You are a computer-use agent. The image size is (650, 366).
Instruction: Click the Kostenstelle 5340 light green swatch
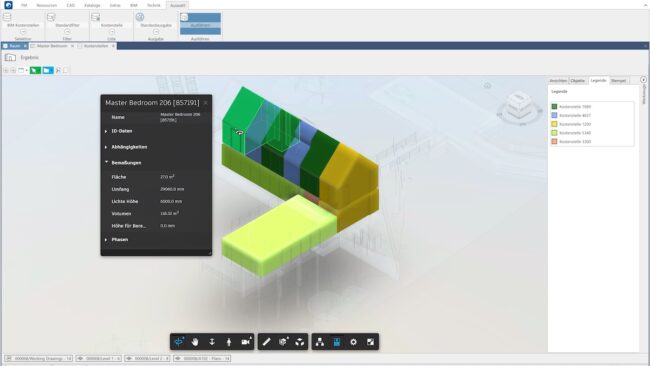click(x=554, y=133)
